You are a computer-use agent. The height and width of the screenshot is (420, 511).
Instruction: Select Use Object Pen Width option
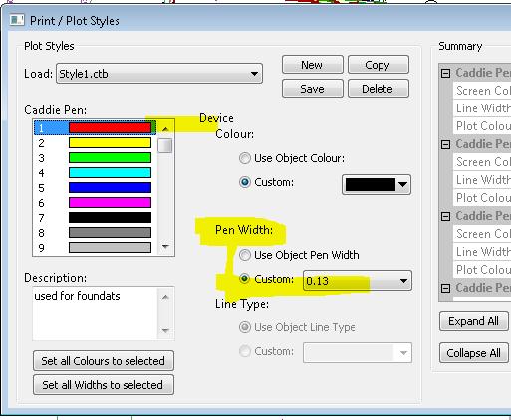click(x=245, y=255)
